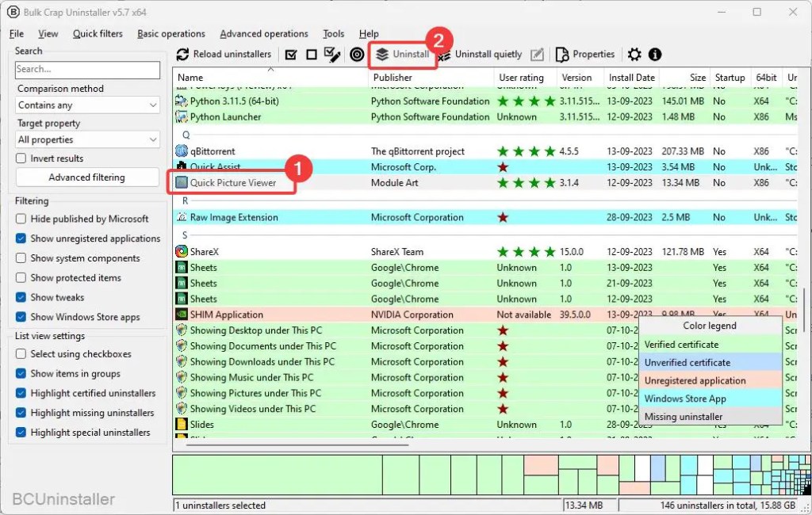Click the Uninstall layers toolbar button

coord(403,55)
